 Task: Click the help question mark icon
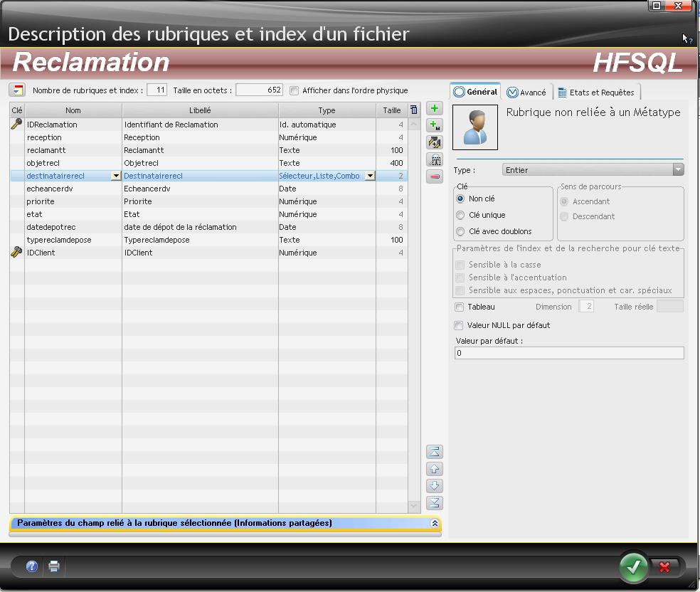32,566
